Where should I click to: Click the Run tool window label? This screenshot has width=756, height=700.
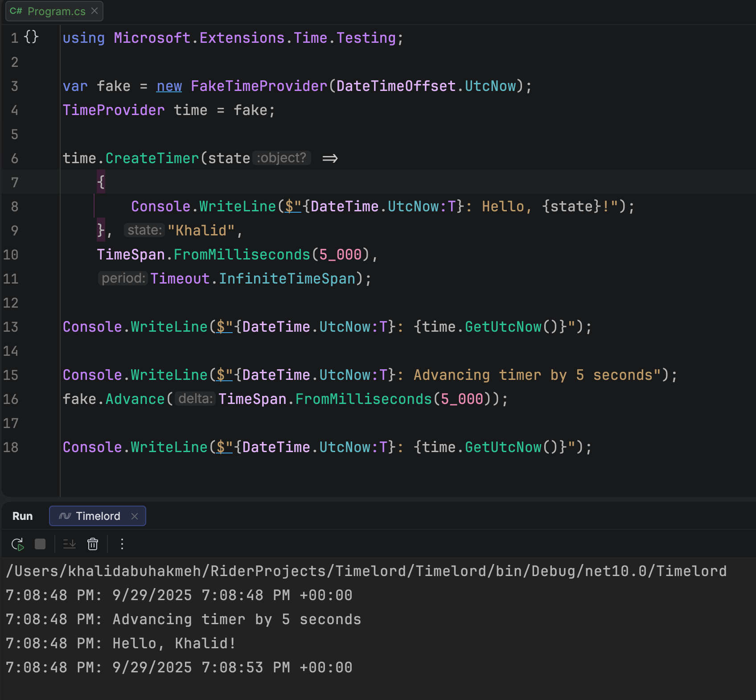[x=22, y=516]
